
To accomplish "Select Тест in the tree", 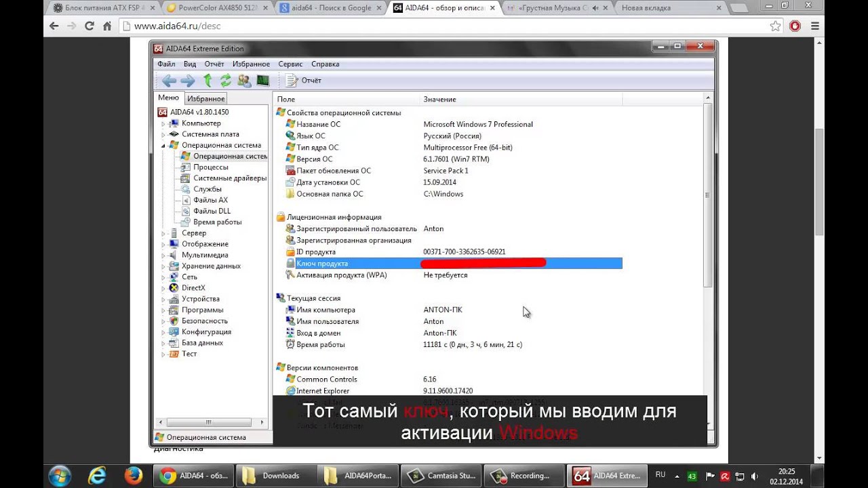I will coord(189,354).
